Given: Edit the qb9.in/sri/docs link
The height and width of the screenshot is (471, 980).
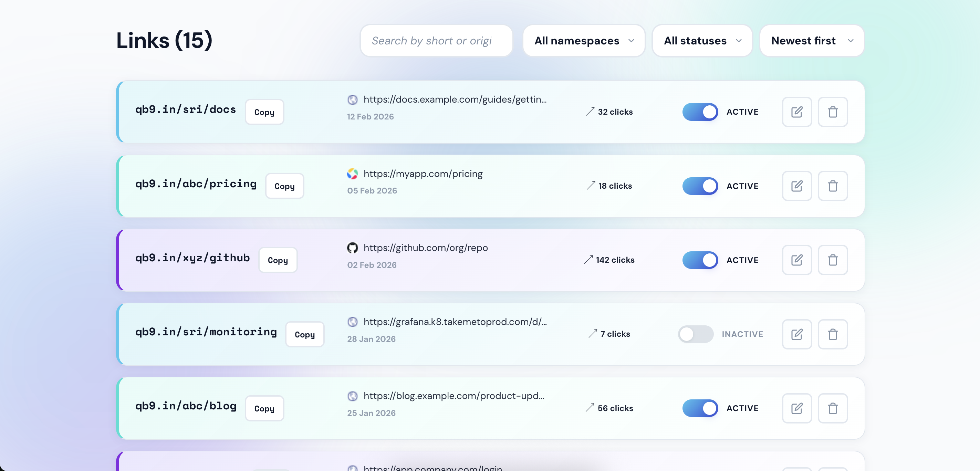Looking at the screenshot, I should [796, 112].
